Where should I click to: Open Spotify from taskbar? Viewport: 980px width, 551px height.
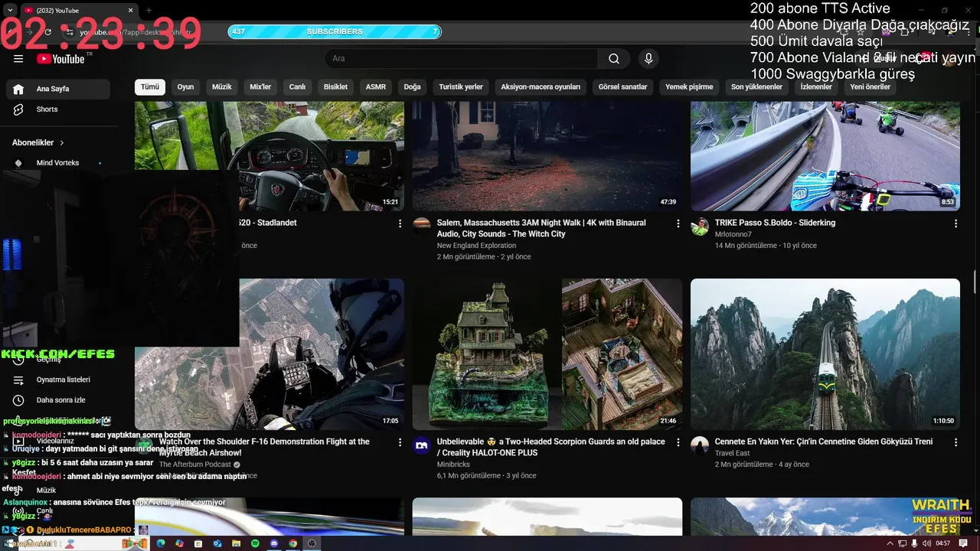coord(255,543)
